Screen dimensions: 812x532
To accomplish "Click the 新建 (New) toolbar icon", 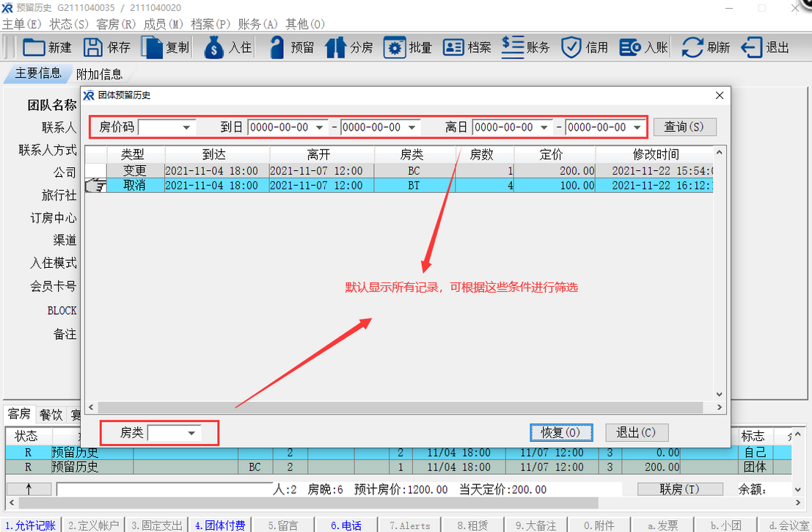I will point(34,48).
